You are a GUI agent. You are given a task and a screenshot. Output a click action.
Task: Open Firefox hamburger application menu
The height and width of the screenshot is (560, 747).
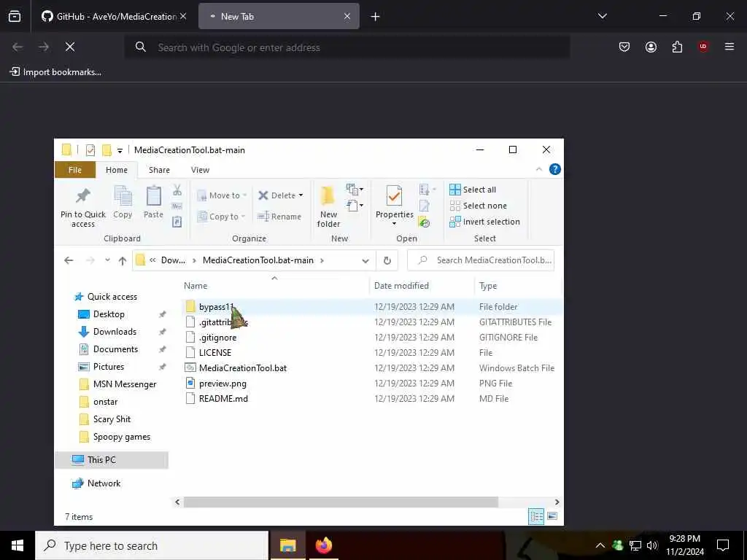(729, 47)
